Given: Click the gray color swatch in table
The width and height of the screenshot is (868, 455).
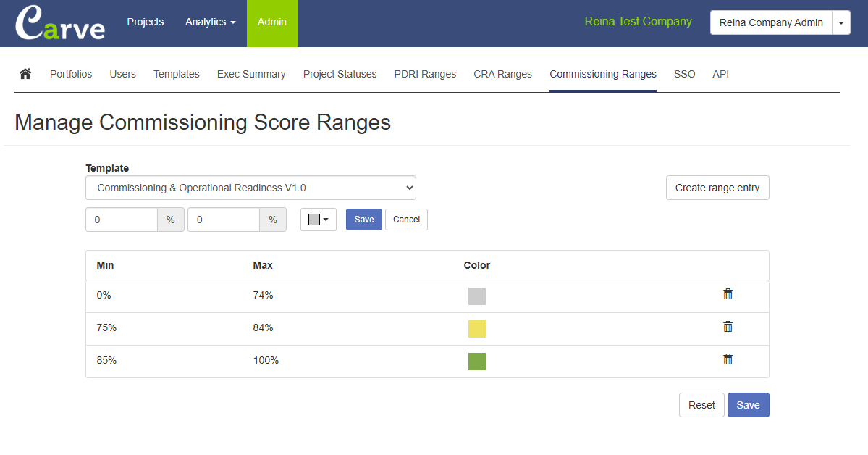Looking at the screenshot, I should (476, 296).
